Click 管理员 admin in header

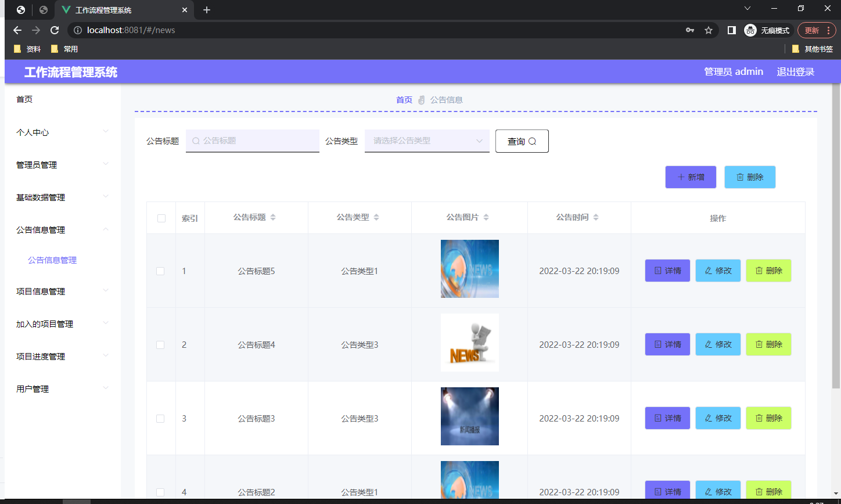click(734, 71)
